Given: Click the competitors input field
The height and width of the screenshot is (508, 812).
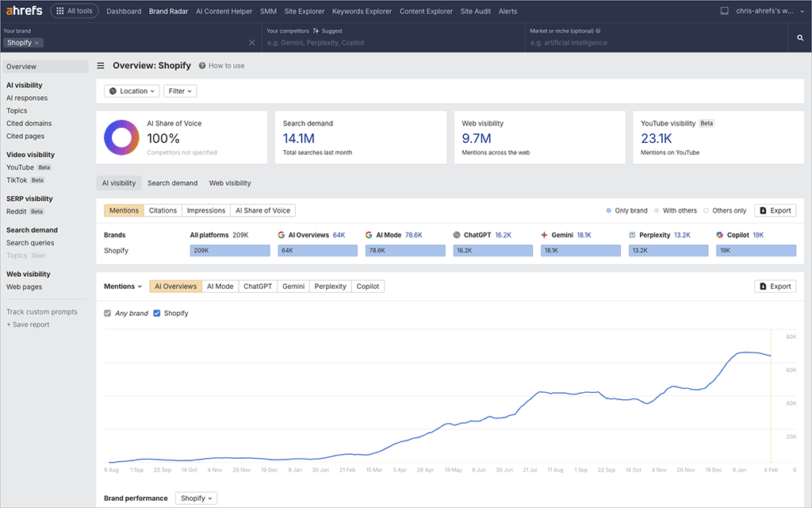Looking at the screenshot, I should pyautogui.click(x=357, y=42).
